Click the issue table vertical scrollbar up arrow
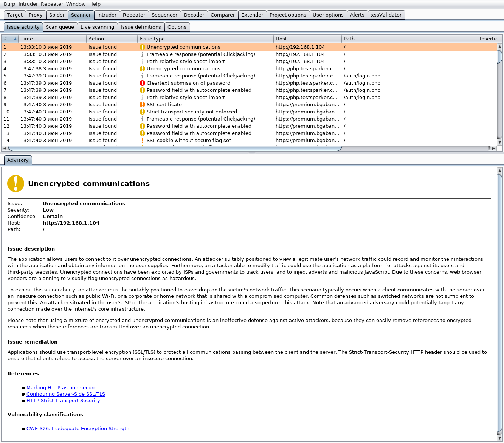This screenshot has width=504, height=443. point(499,46)
